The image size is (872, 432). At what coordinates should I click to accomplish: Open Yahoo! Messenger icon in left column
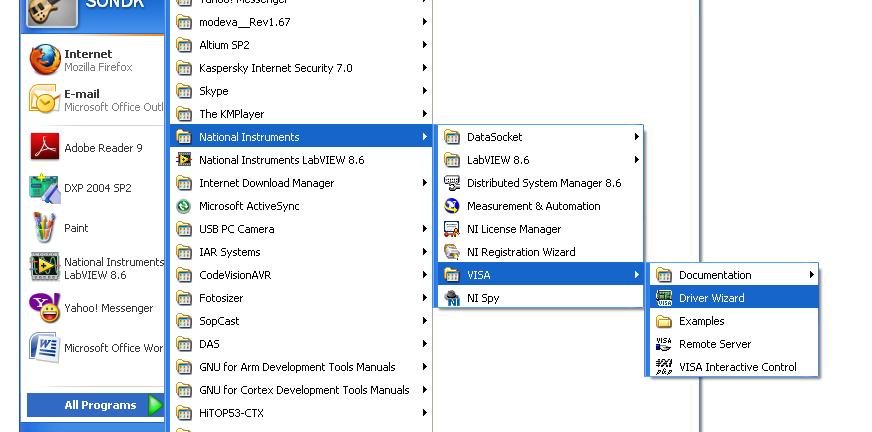pyautogui.click(x=44, y=307)
